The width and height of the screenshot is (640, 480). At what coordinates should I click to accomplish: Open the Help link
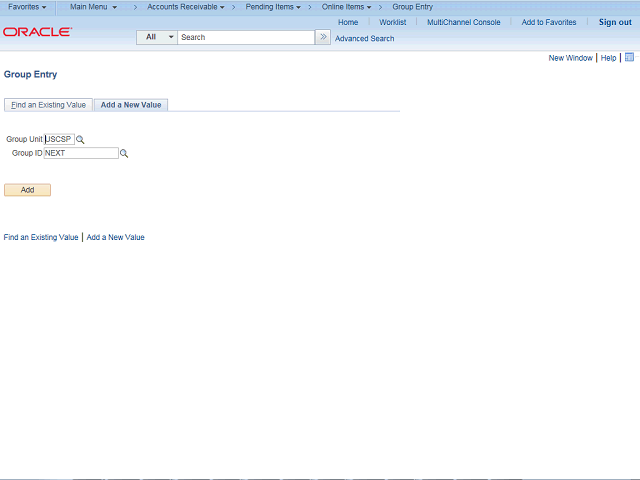point(608,58)
